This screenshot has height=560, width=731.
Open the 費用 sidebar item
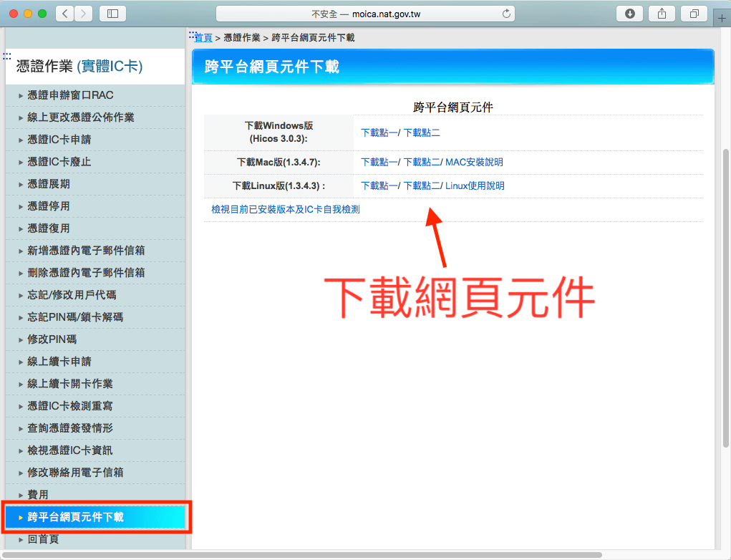(38, 495)
